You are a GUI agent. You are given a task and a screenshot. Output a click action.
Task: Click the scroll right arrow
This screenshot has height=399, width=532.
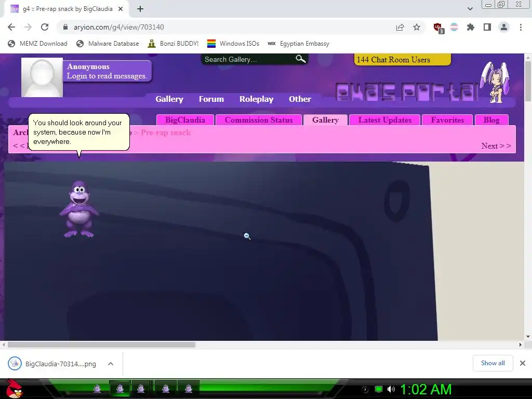[x=520, y=345]
